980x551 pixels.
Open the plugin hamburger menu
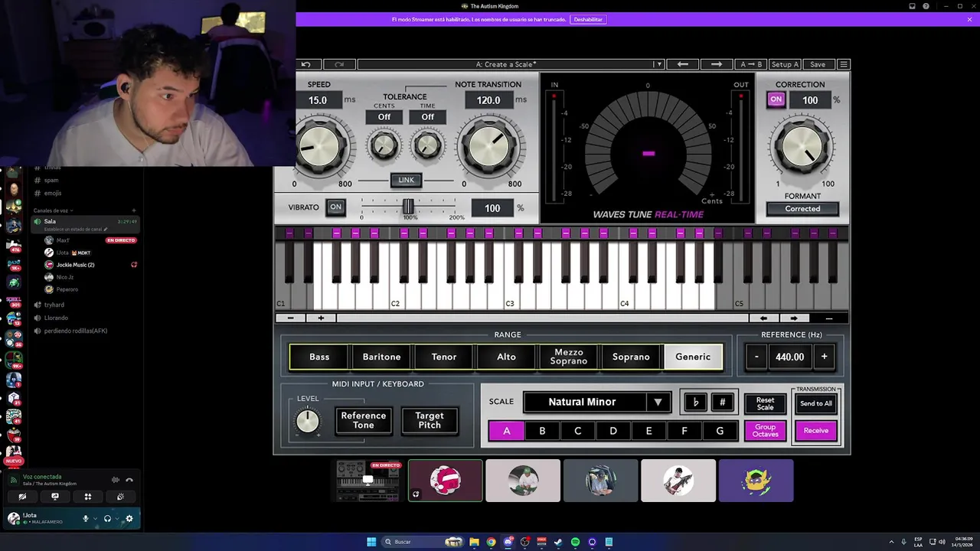844,64
